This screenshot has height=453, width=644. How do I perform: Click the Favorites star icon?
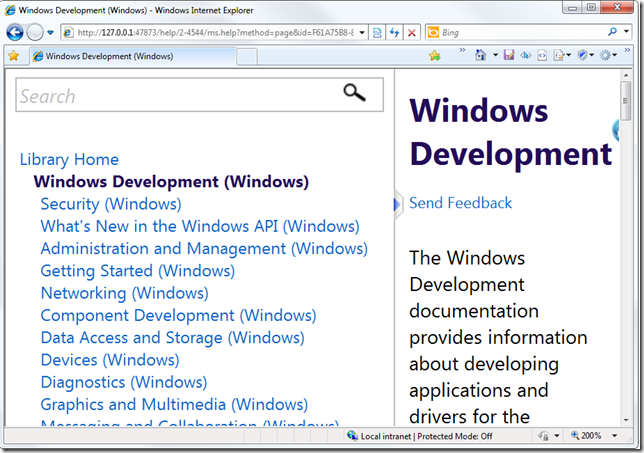(x=14, y=56)
